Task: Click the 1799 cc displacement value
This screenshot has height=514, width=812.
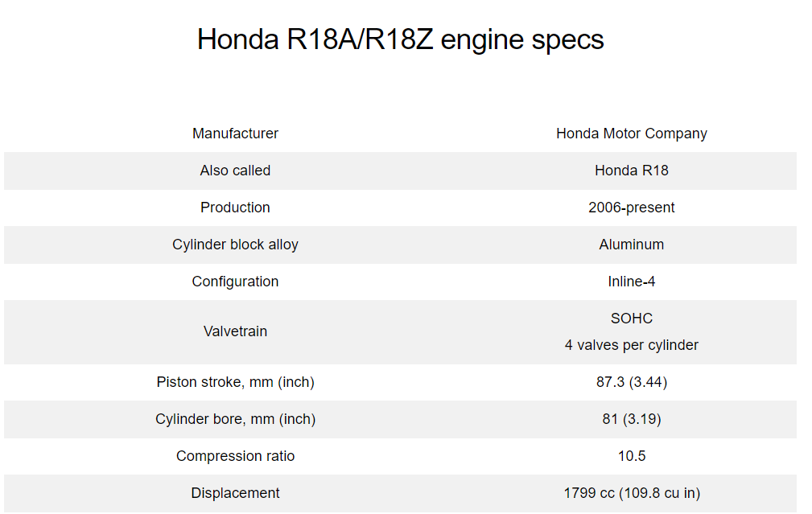Action: click(631, 493)
